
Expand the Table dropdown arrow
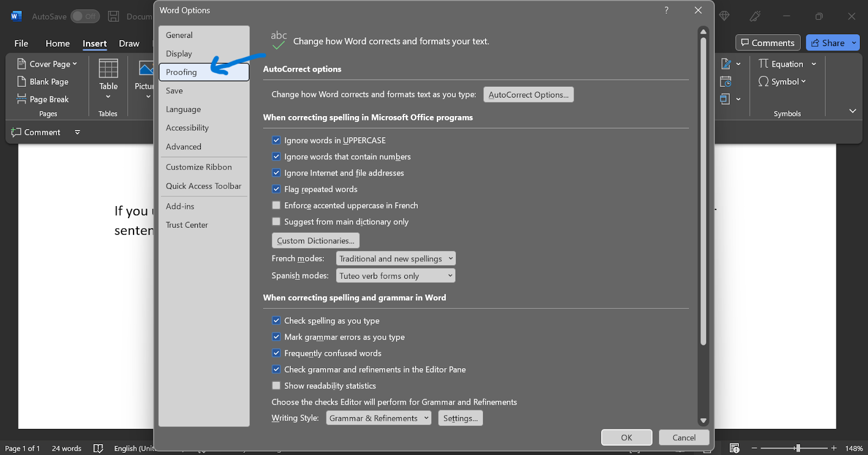click(108, 97)
